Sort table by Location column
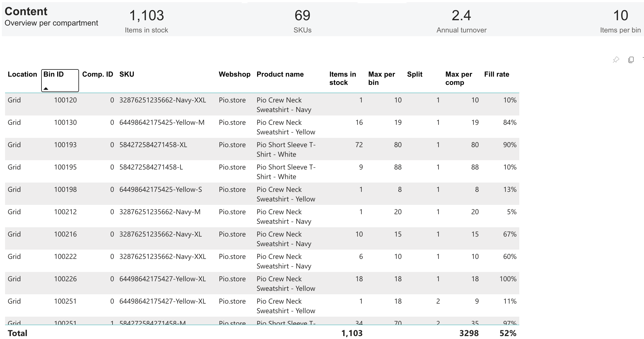This screenshot has height=339, width=644. point(22,74)
